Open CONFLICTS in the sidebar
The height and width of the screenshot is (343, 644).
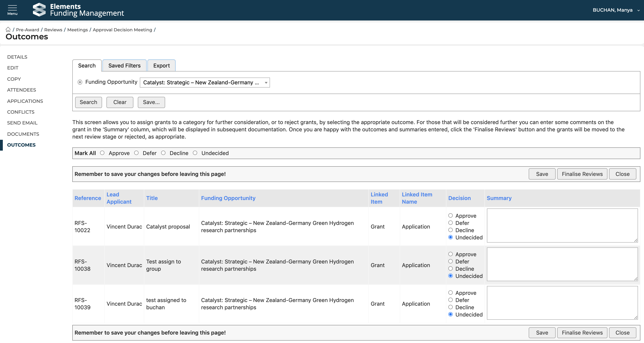pyautogui.click(x=21, y=112)
